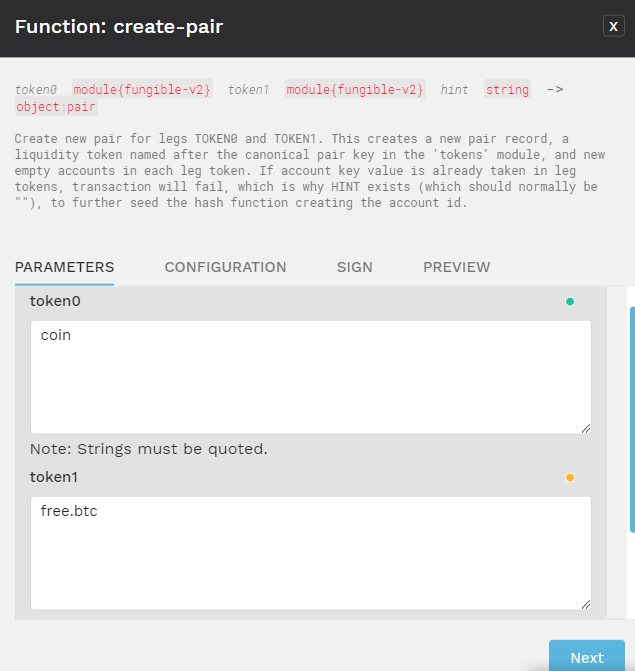The width and height of the screenshot is (635, 671).
Task: Click the token0 field label
Action: (55, 301)
